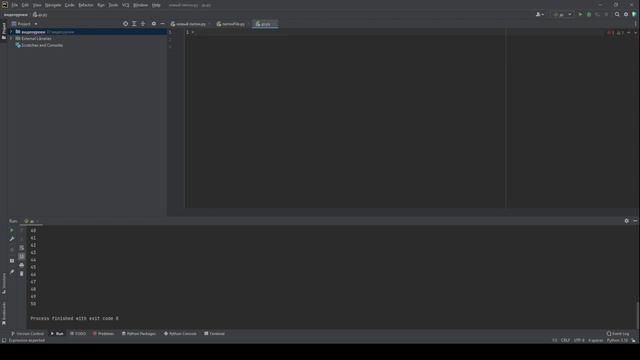Clear console output with the trash icon
The image size is (640, 360).
(x=22, y=273)
